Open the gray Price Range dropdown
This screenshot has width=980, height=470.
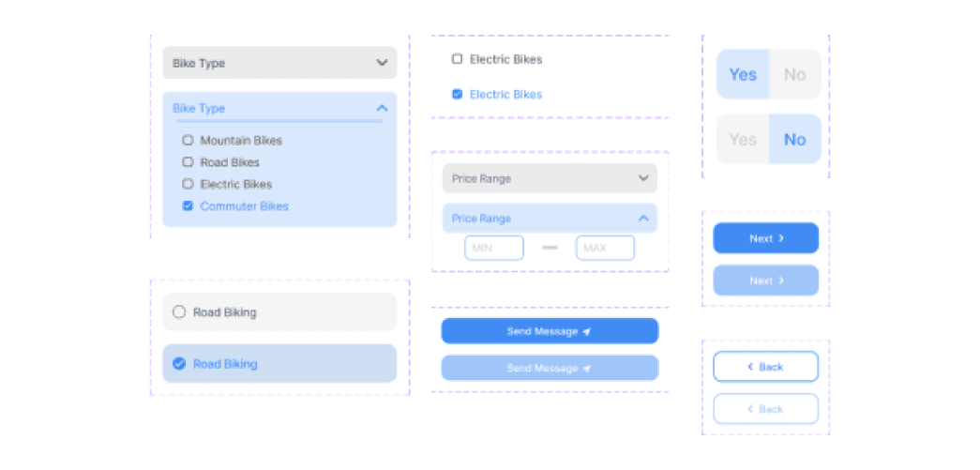(643, 178)
